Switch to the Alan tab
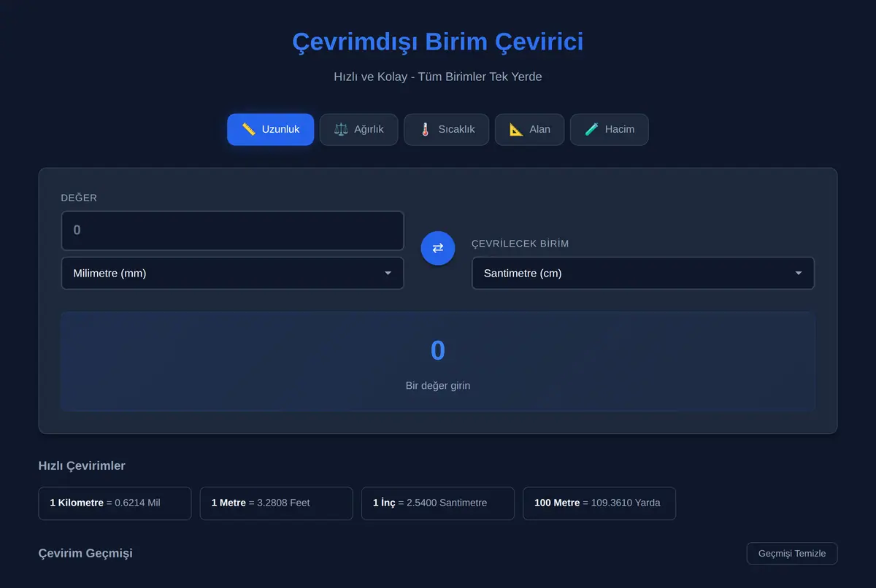This screenshot has width=876, height=588. (x=529, y=129)
